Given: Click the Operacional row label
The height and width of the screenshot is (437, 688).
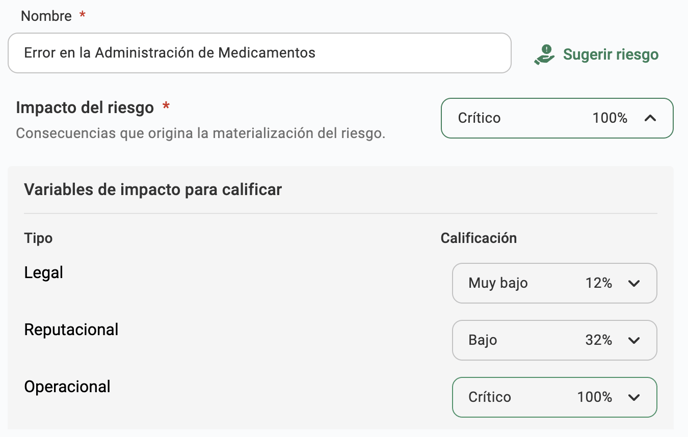Looking at the screenshot, I should point(67,387).
